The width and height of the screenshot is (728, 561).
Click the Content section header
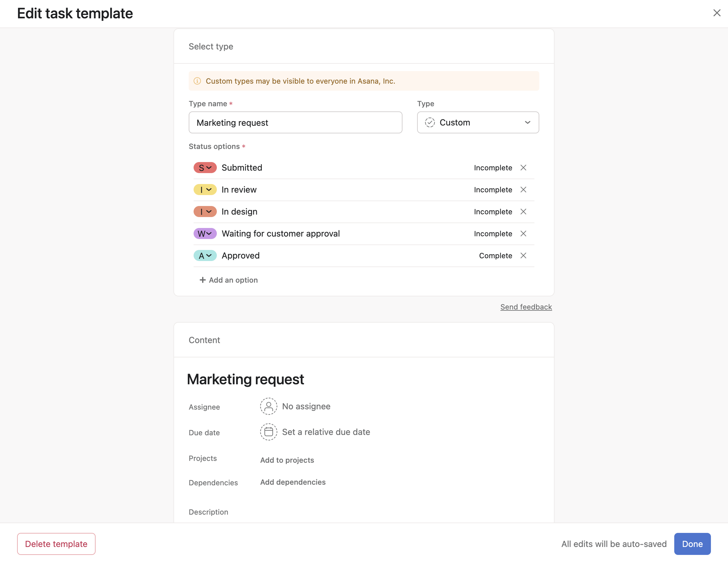tap(204, 340)
